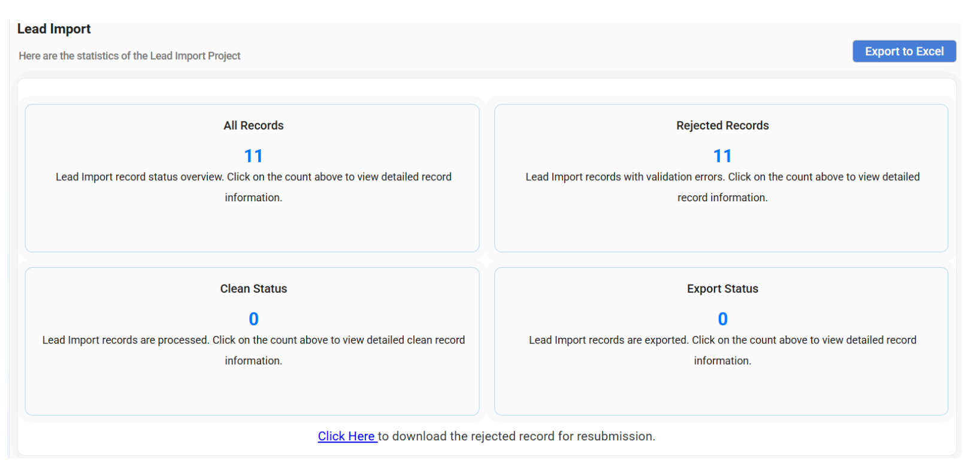Viewport: 980px width, 466px height.
Task: Open the Export Status count 0
Action: coord(722,319)
